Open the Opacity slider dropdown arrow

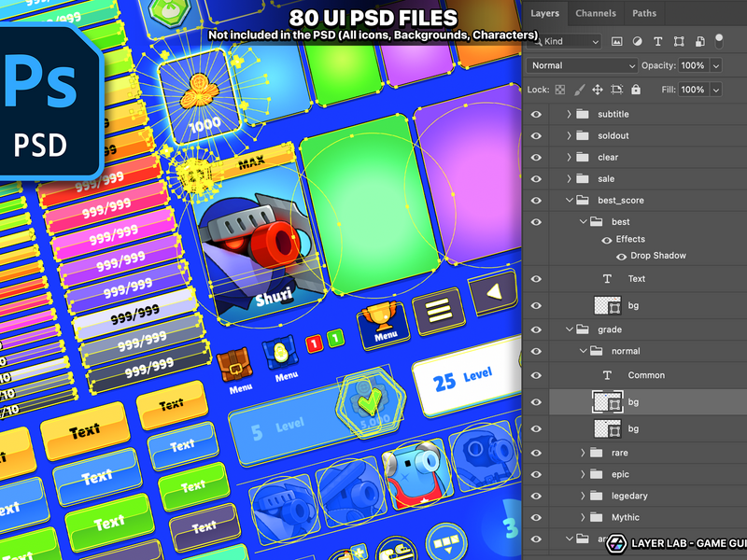click(x=715, y=65)
